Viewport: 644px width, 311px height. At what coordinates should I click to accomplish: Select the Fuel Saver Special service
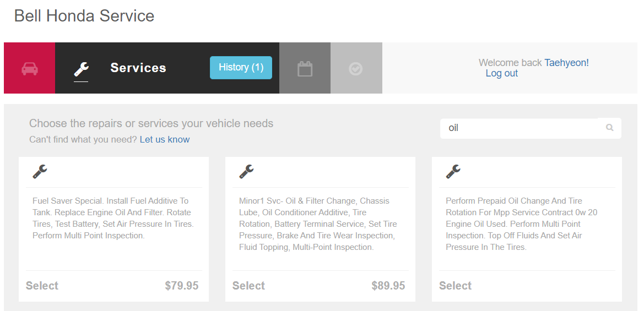pyautogui.click(x=42, y=286)
